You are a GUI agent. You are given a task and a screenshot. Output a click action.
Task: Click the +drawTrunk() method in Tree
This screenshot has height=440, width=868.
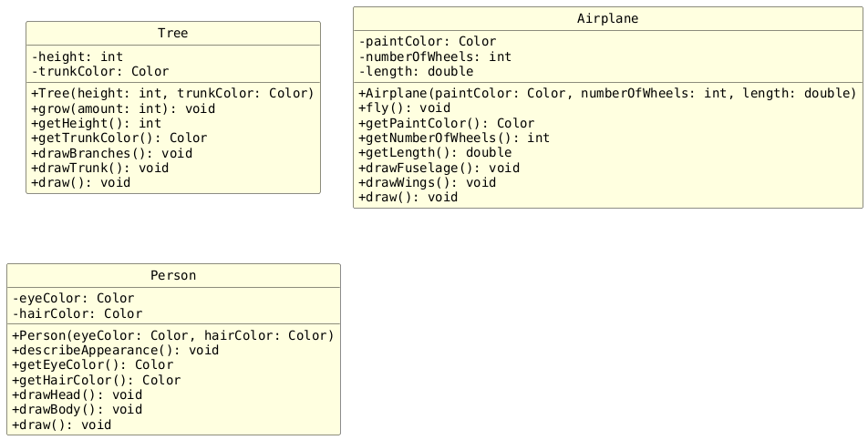pos(99,168)
